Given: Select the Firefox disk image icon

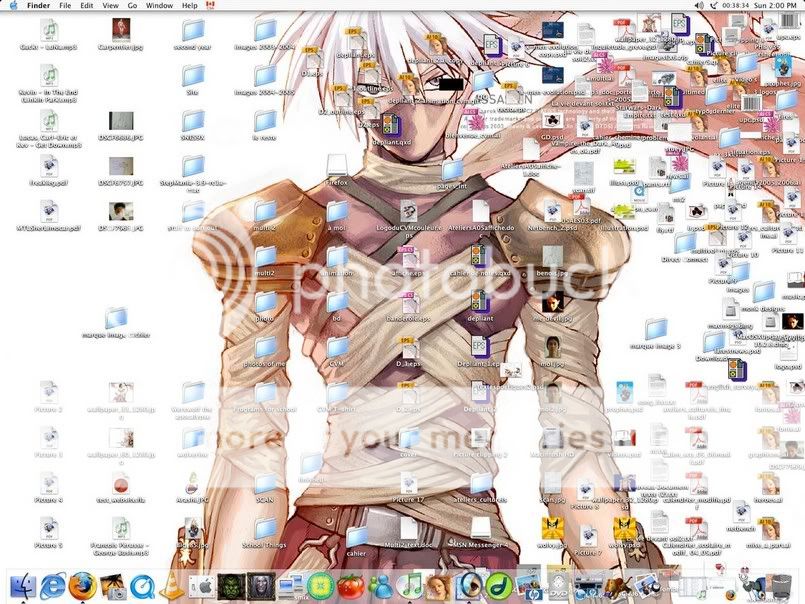Looking at the screenshot, I should click(337, 166).
